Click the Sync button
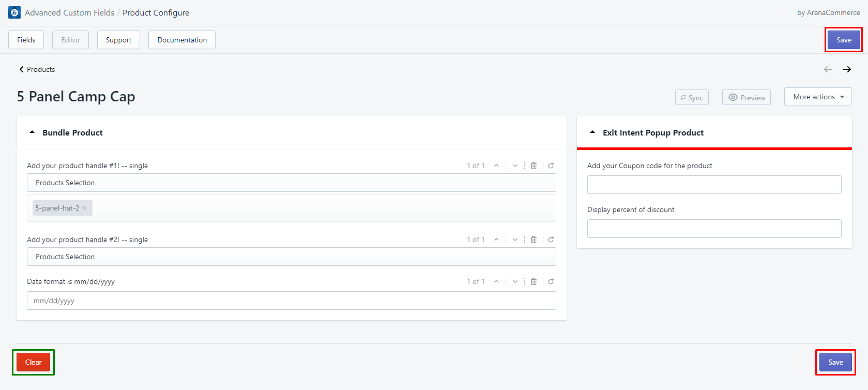 point(692,97)
